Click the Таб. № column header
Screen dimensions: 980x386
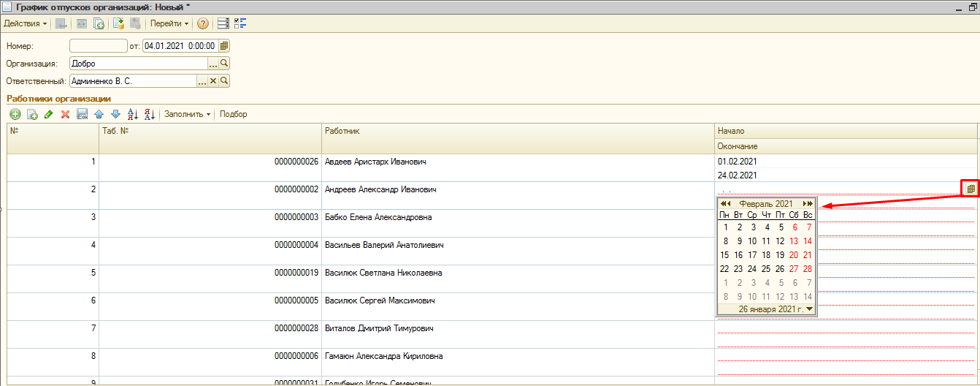(210, 138)
